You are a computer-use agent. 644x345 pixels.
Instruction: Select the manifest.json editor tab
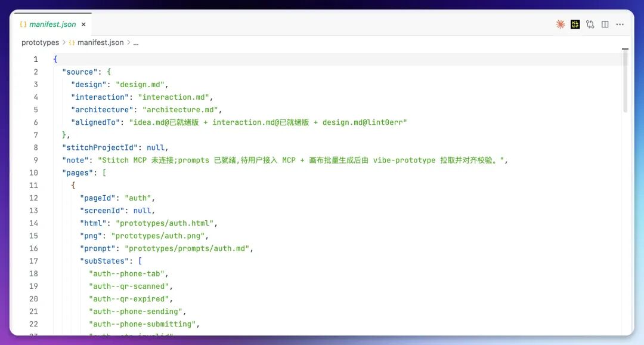coord(52,24)
